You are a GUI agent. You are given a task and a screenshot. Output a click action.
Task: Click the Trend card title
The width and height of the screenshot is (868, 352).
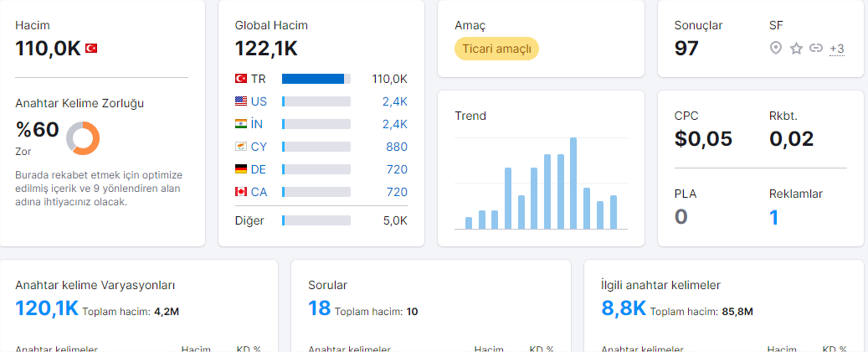coord(470,116)
